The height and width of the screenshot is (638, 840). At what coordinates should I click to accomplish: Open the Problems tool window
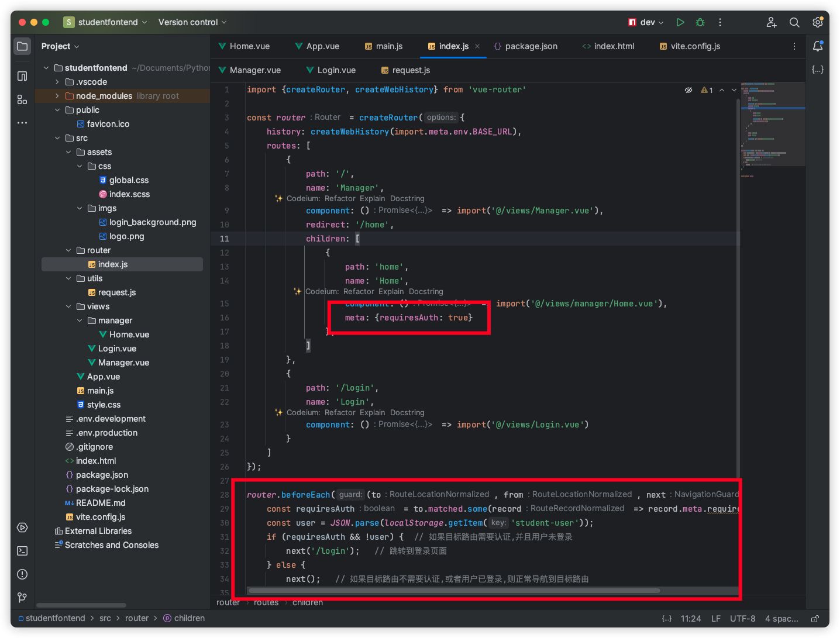pyautogui.click(x=22, y=574)
